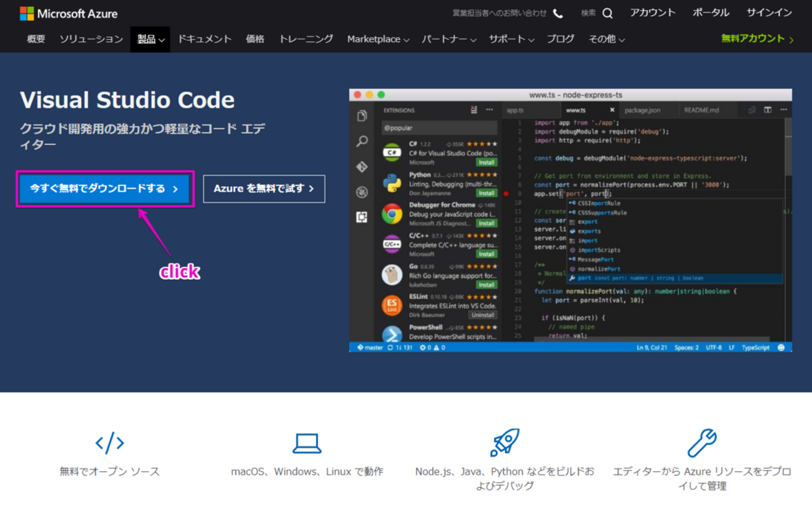Click the search magnifier icon in header
Image resolution: width=812 pixels, height=527 pixels.
click(607, 13)
